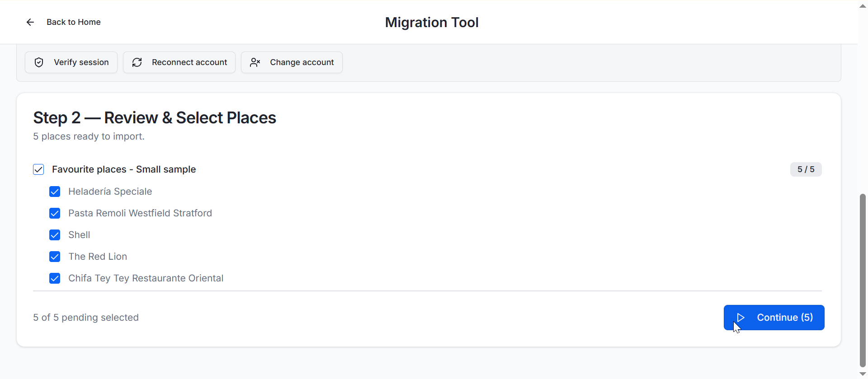Click the Reconnect account label

[x=189, y=62]
